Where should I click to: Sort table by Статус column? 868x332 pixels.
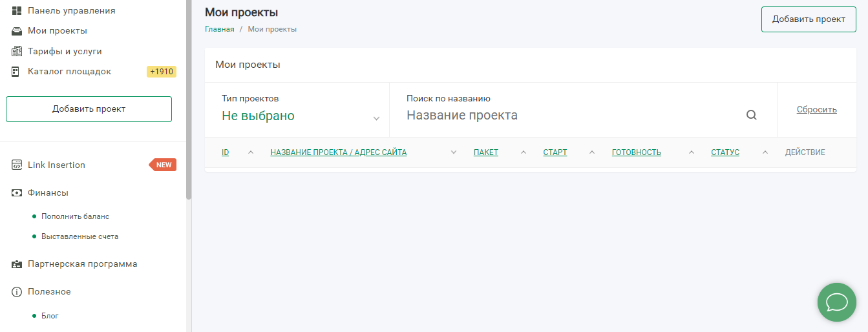tap(725, 152)
